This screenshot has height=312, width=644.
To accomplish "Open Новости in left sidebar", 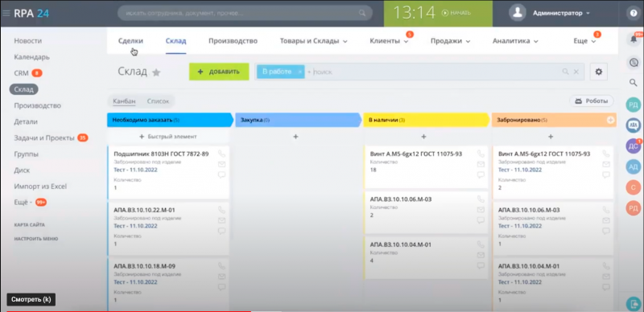I will [x=28, y=41].
